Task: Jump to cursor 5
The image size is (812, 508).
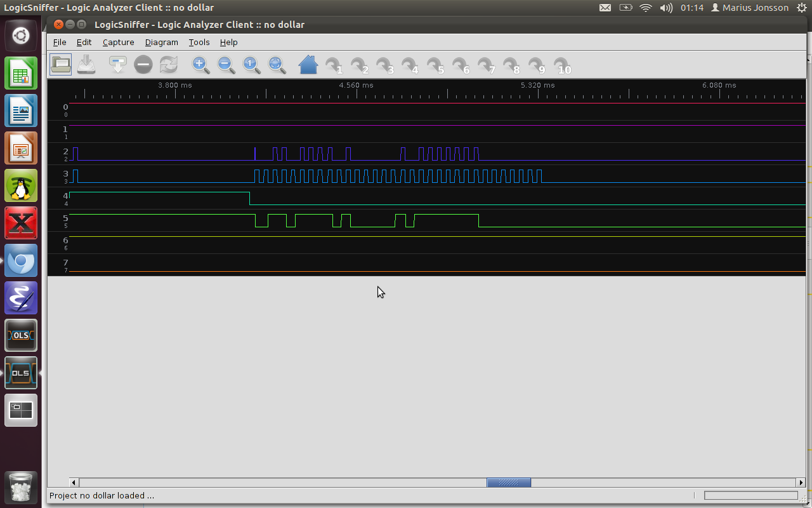Action: pos(435,65)
